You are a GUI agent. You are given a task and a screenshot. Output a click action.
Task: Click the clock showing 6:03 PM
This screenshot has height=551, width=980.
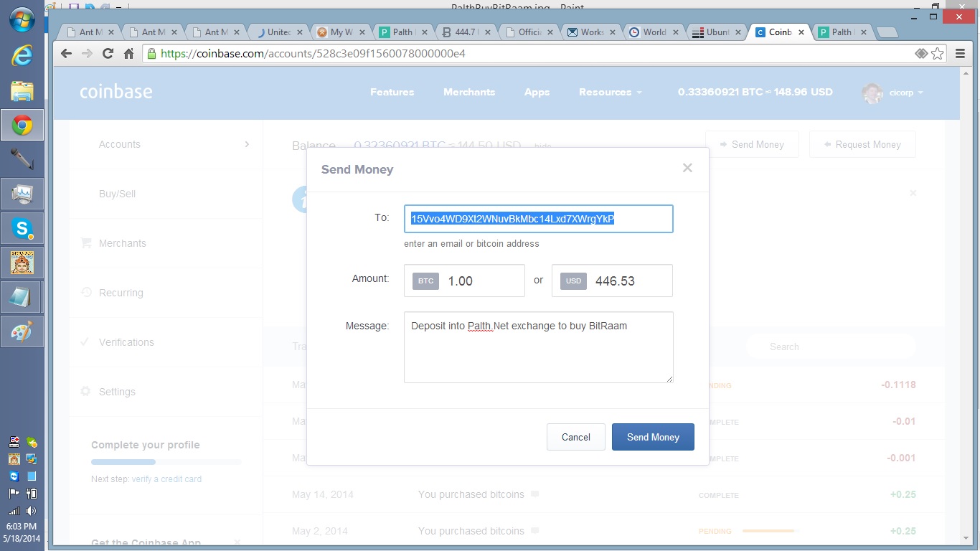20,527
